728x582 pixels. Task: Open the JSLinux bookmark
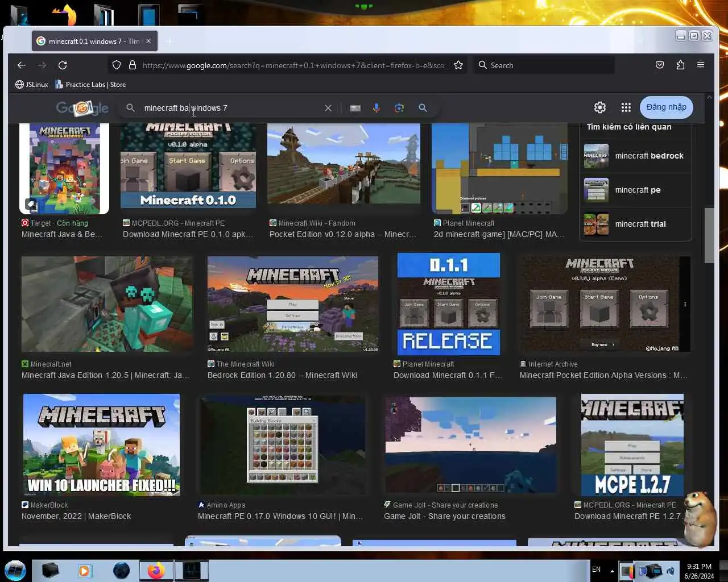click(x=32, y=85)
